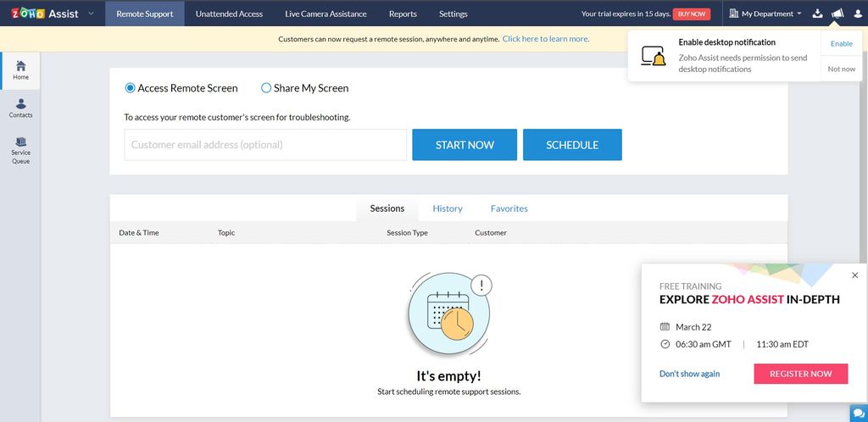
Task: Click the Date & Time column header
Action: (x=139, y=233)
